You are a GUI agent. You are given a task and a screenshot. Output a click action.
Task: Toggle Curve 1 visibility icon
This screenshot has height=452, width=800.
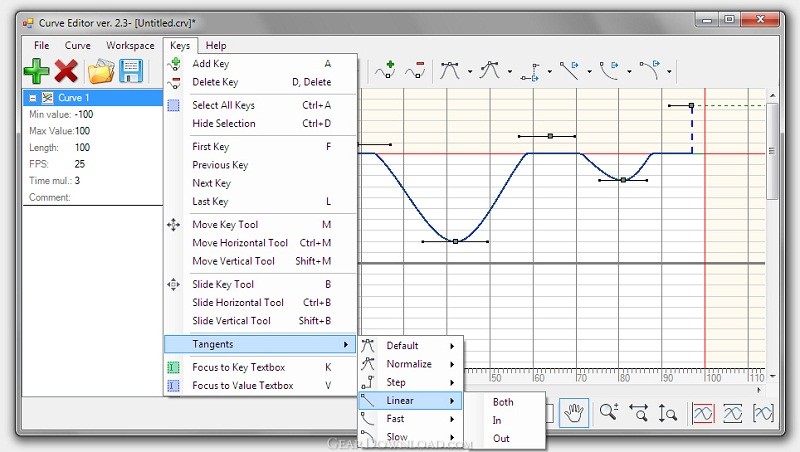[47, 97]
